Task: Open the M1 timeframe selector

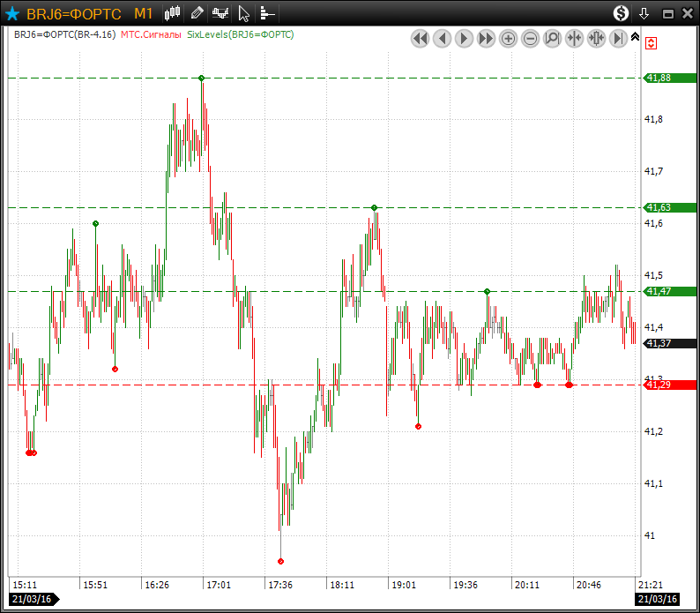Action: (144, 13)
